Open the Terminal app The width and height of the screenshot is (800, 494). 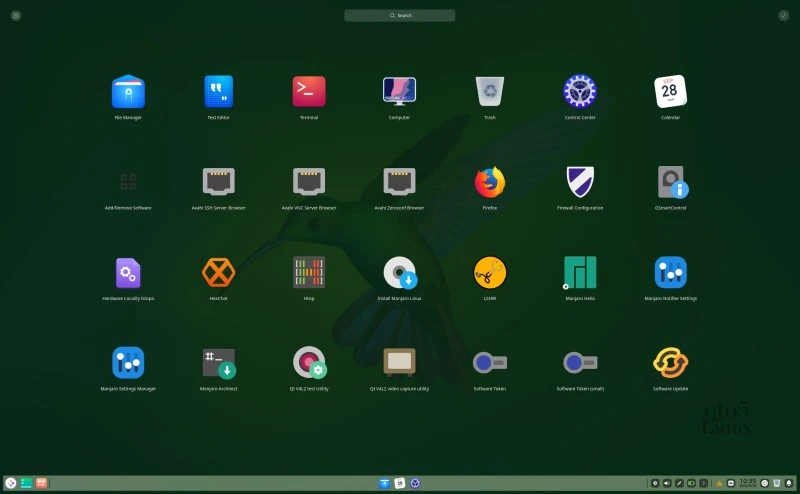point(309,92)
